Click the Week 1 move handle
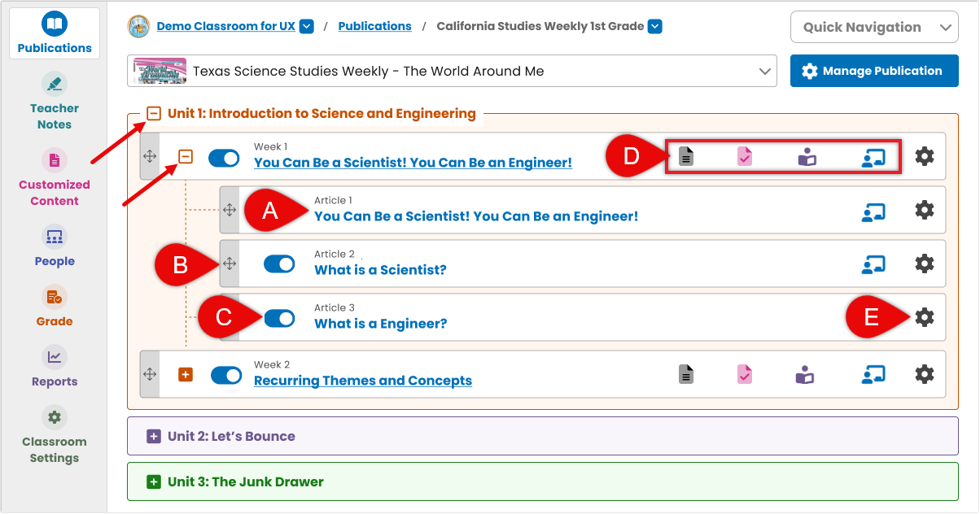Screen dimensions: 980x514 (150, 157)
